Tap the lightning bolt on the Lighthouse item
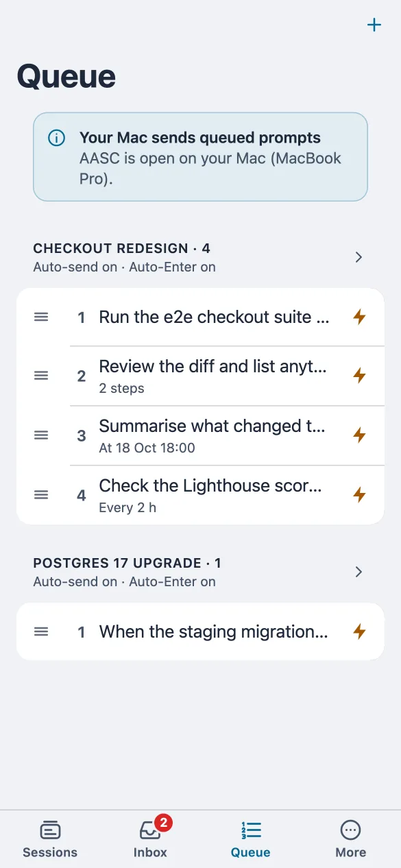 tap(359, 495)
